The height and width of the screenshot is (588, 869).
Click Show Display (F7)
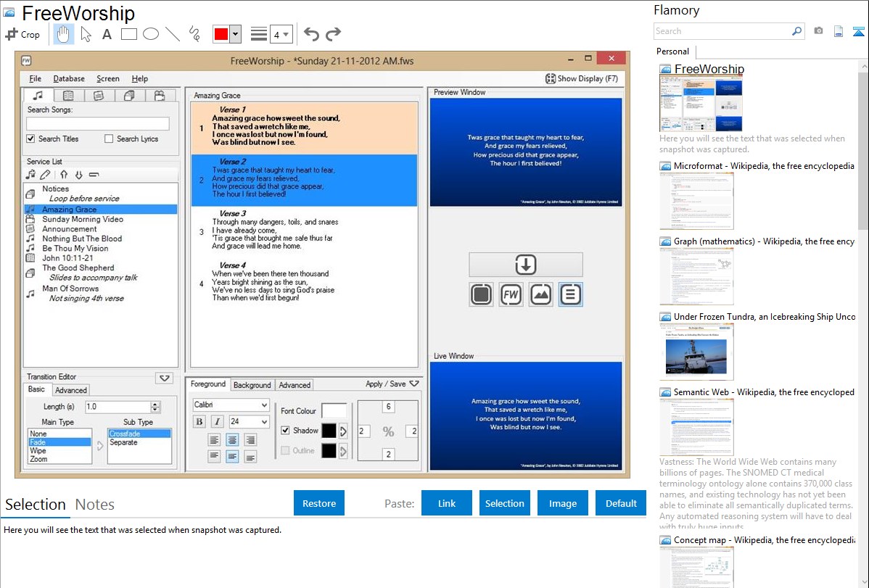click(581, 79)
